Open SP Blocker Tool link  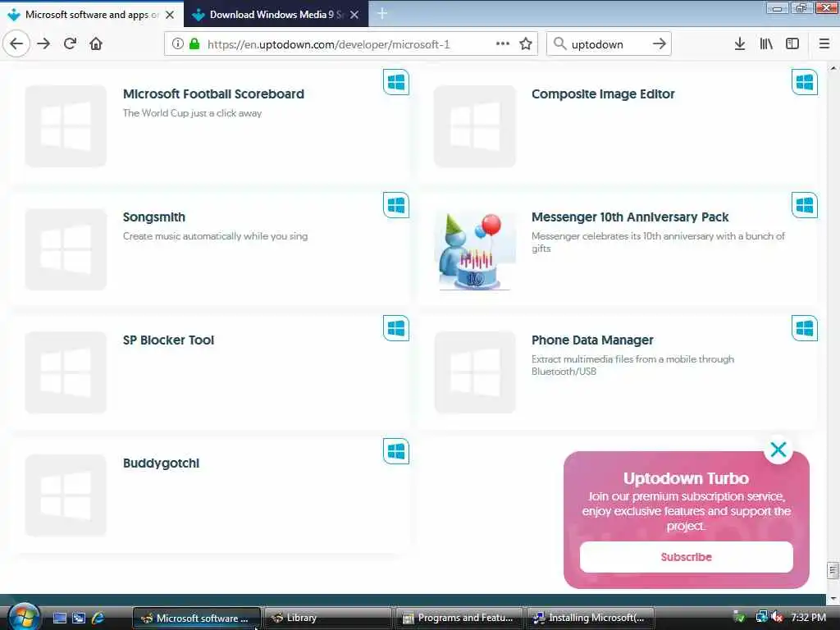168,340
